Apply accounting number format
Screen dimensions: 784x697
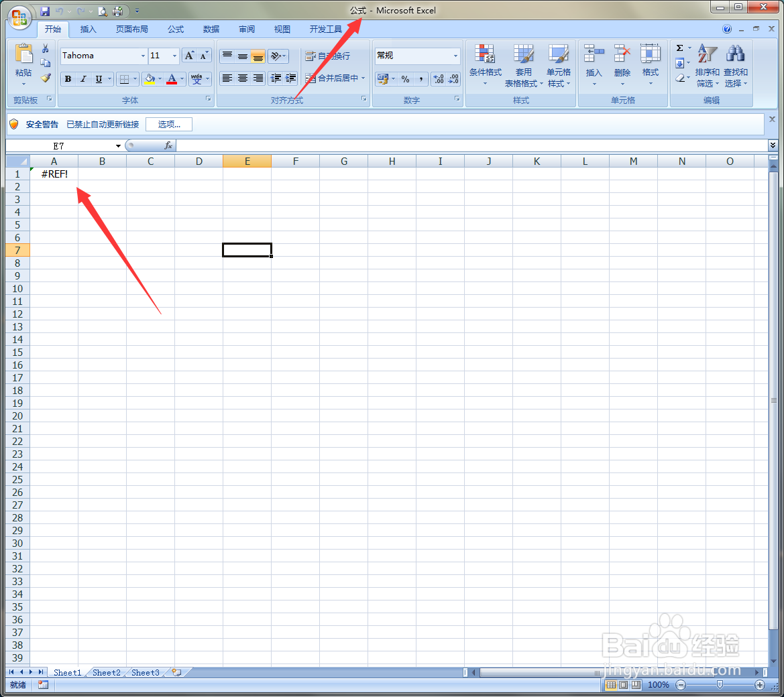[382, 79]
